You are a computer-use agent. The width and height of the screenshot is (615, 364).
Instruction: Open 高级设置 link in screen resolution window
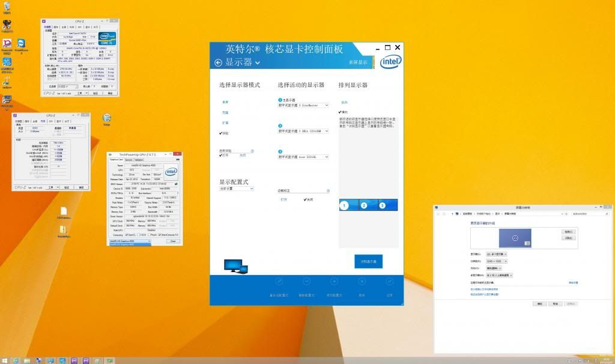click(573, 283)
